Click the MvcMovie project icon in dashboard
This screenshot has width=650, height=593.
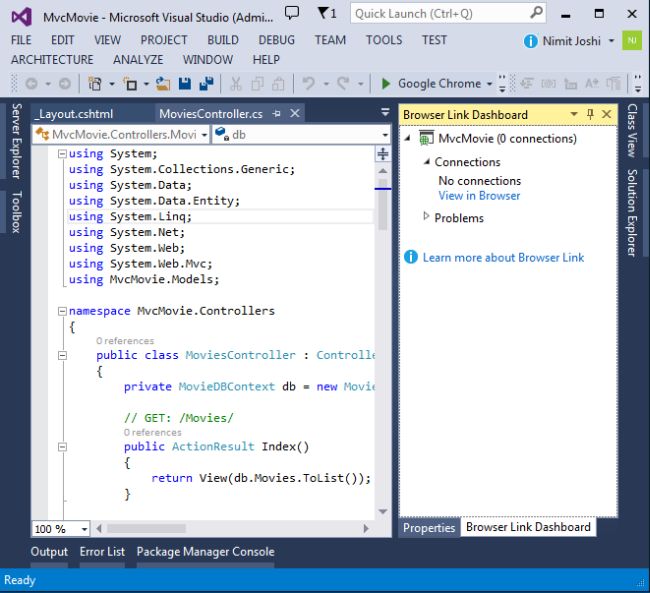click(426, 138)
